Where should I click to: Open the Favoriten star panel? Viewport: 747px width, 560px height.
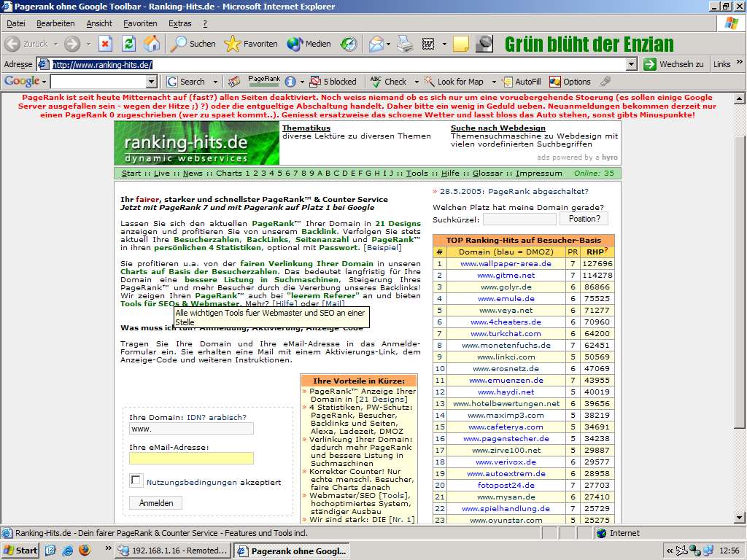click(x=251, y=44)
